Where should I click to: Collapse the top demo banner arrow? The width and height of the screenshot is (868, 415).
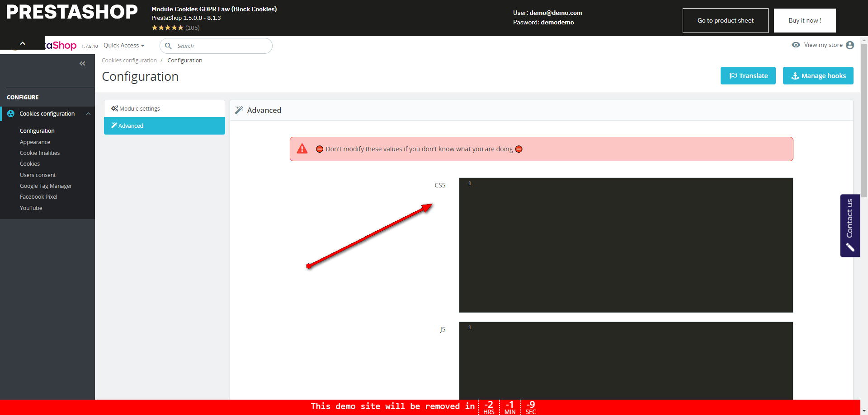coord(23,43)
